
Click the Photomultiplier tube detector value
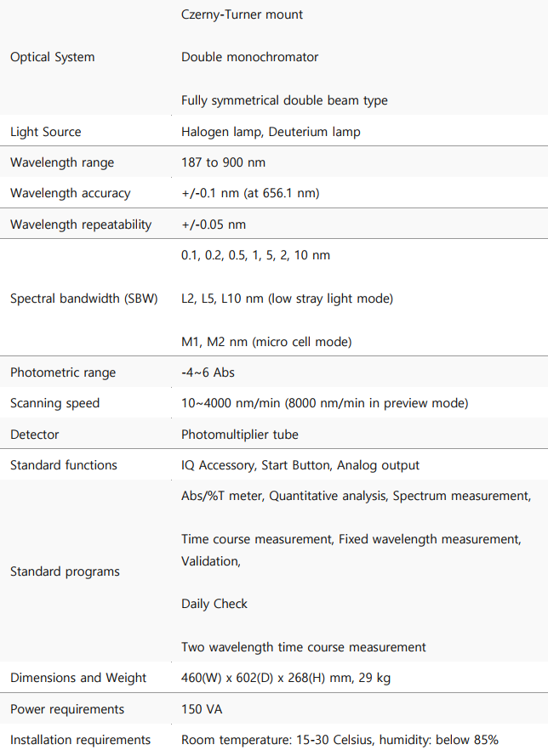point(240,435)
